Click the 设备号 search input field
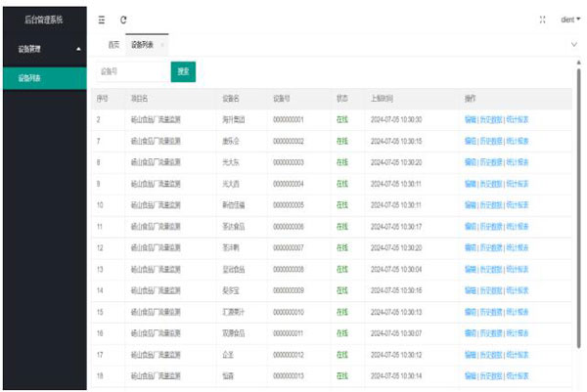The image size is (587, 392). [x=129, y=71]
